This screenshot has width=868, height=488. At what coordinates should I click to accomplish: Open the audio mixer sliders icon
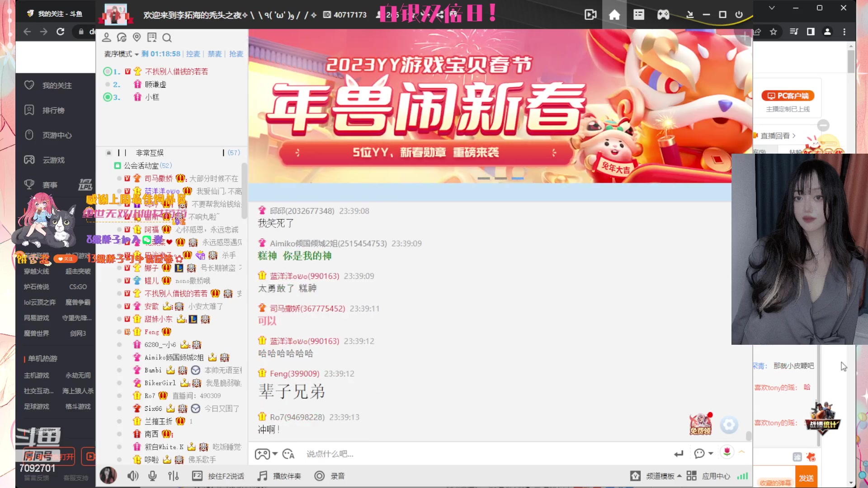(x=174, y=476)
